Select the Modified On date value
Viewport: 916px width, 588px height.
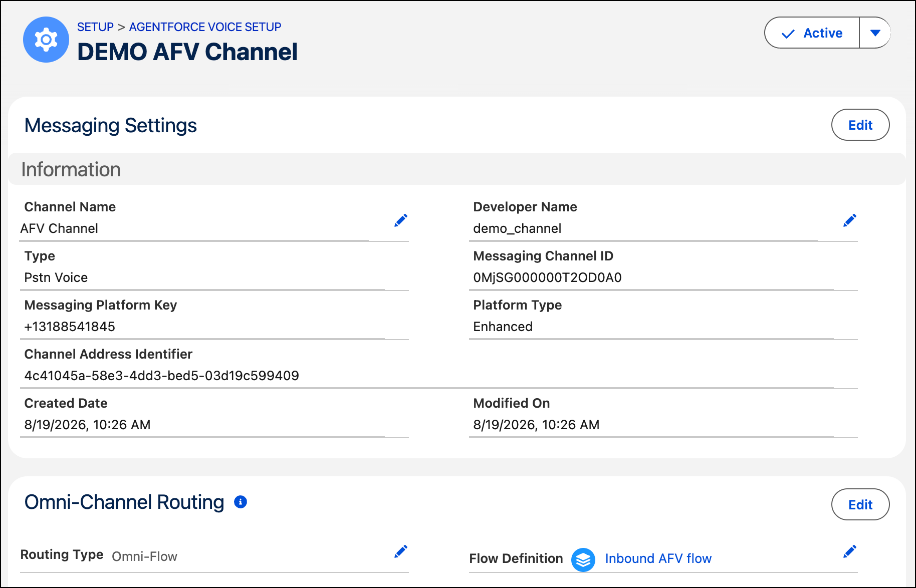click(537, 425)
